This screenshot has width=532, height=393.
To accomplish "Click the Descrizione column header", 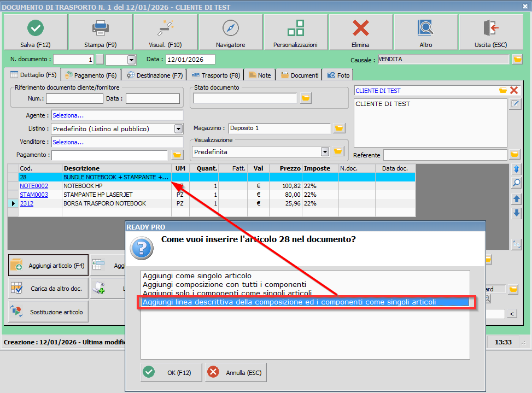I will 116,168.
